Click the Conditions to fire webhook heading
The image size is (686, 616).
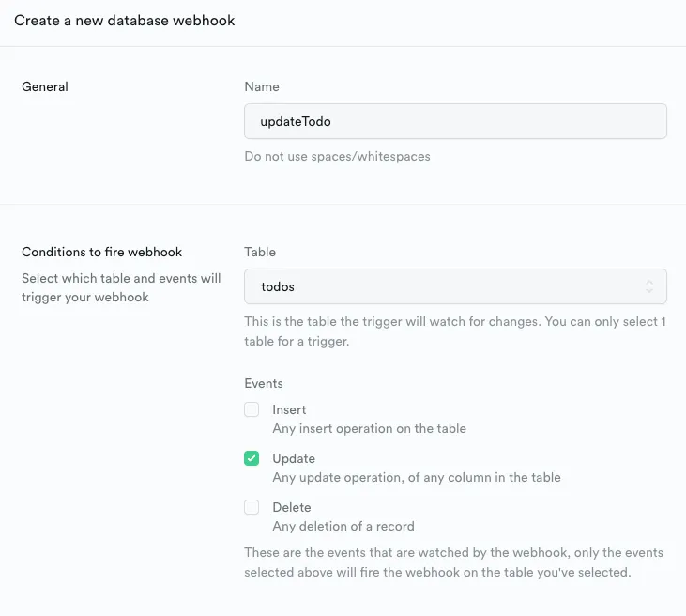[x=101, y=252]
